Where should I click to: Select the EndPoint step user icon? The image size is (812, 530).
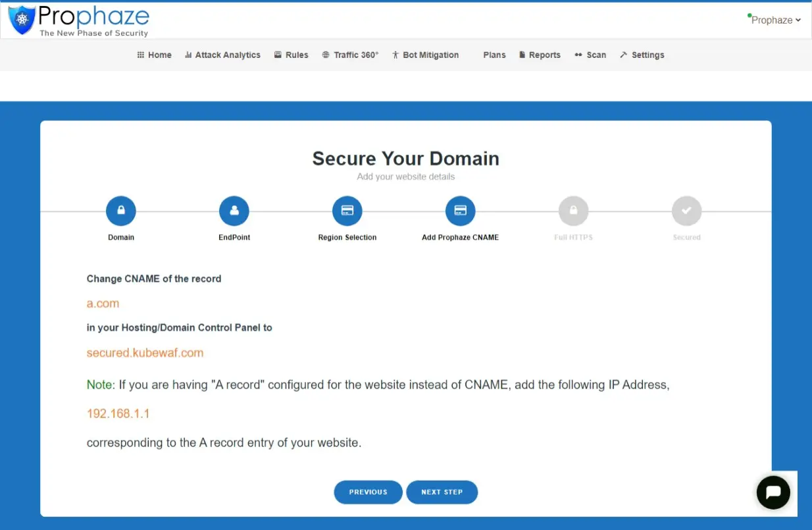click(234, 211)
